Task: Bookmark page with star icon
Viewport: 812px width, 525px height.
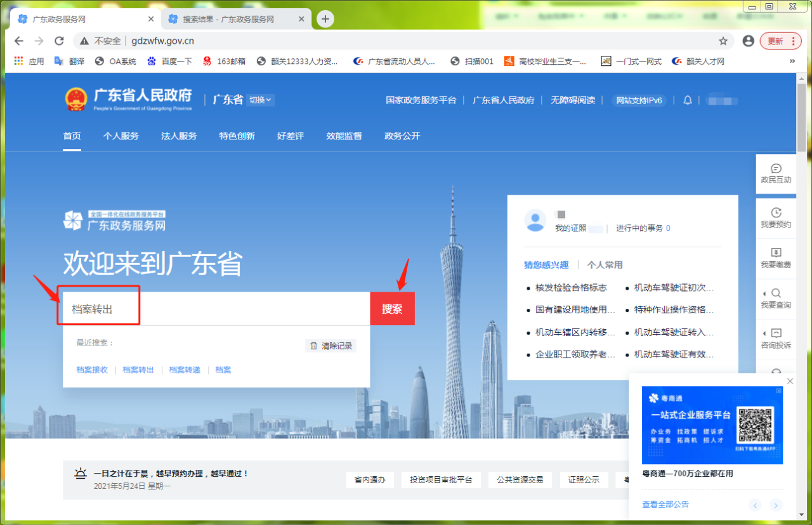Action: click(723, 41)
